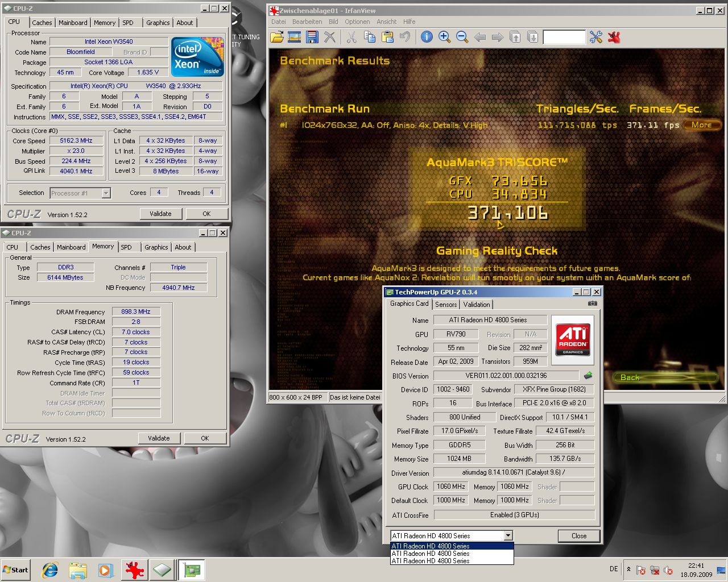Show hidden tray icons arrow
728x582 pixels.
pos(628,569)
